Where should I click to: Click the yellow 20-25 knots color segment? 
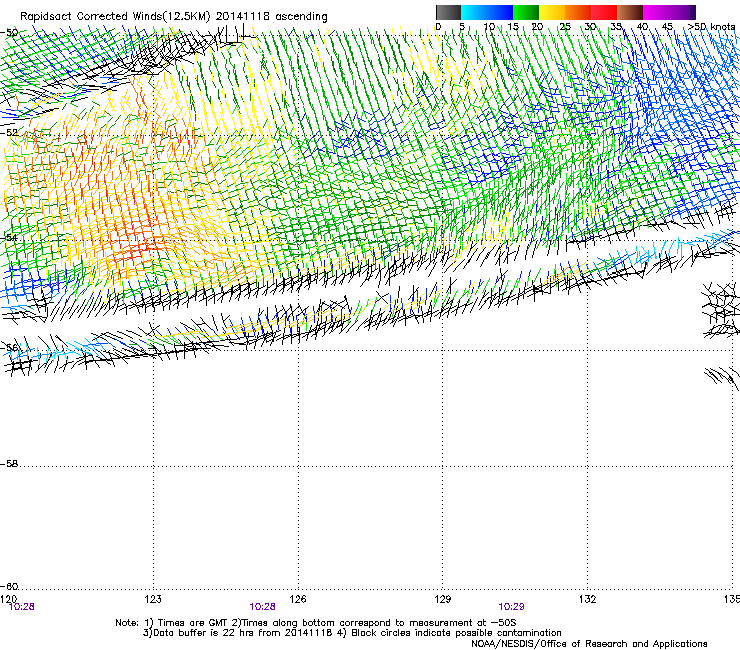[552, 12]
